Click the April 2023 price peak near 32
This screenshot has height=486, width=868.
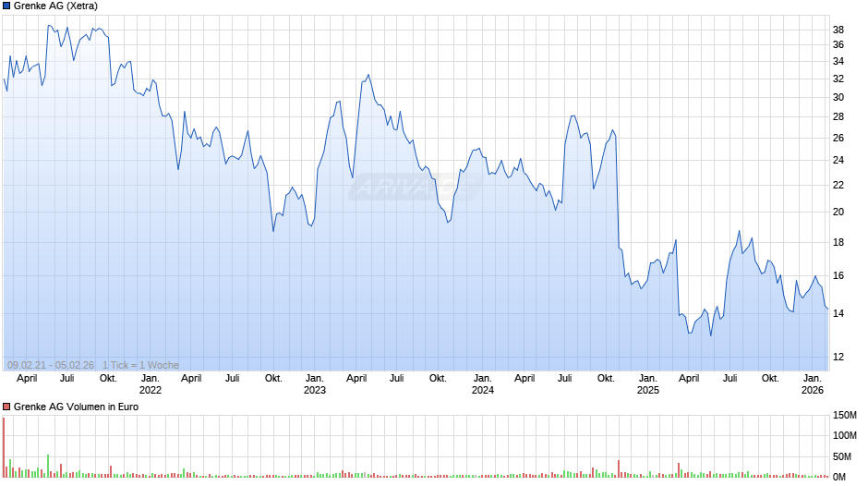point(368,76)
